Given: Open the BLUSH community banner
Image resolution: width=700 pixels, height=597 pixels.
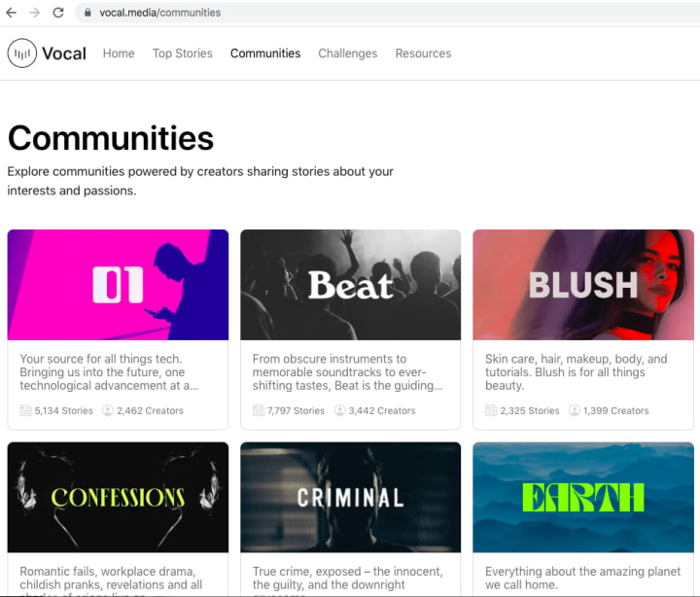Looking at the screenshot, I should pyautogui.click(x=583, y=285).
